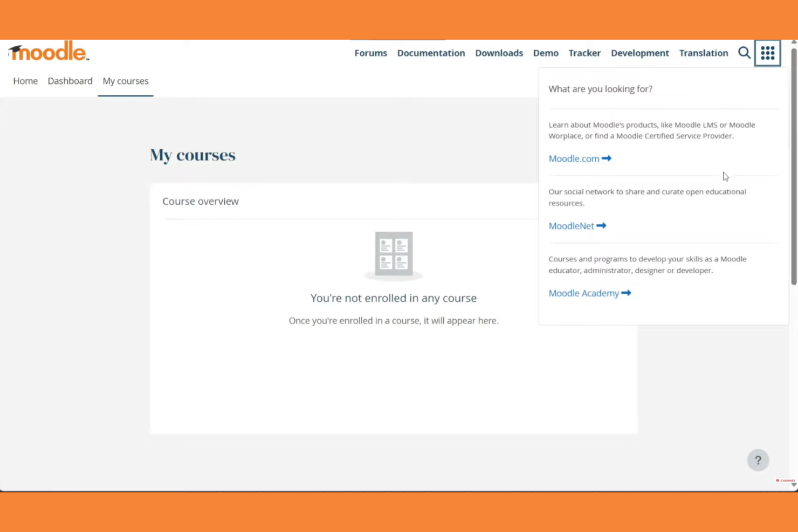
Task: Open the Moodle Academy link
Action: point(584,293)
